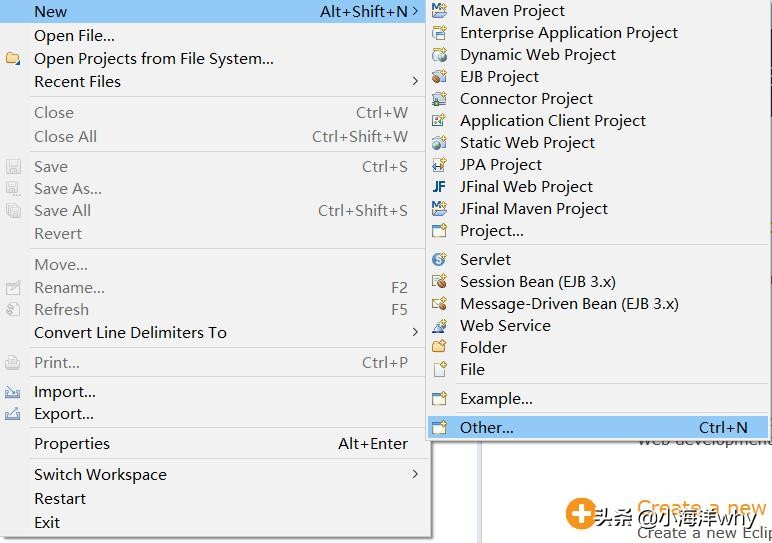Image resolution: width=772 pixels, height=543 pixels.
Task: Select Servlet entry
Action: point(598,259)
